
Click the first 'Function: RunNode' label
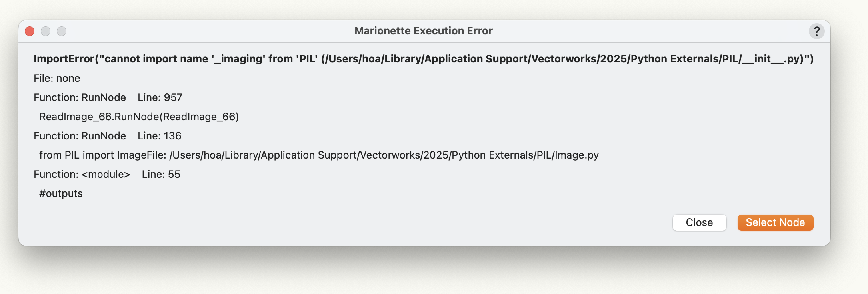80,97
